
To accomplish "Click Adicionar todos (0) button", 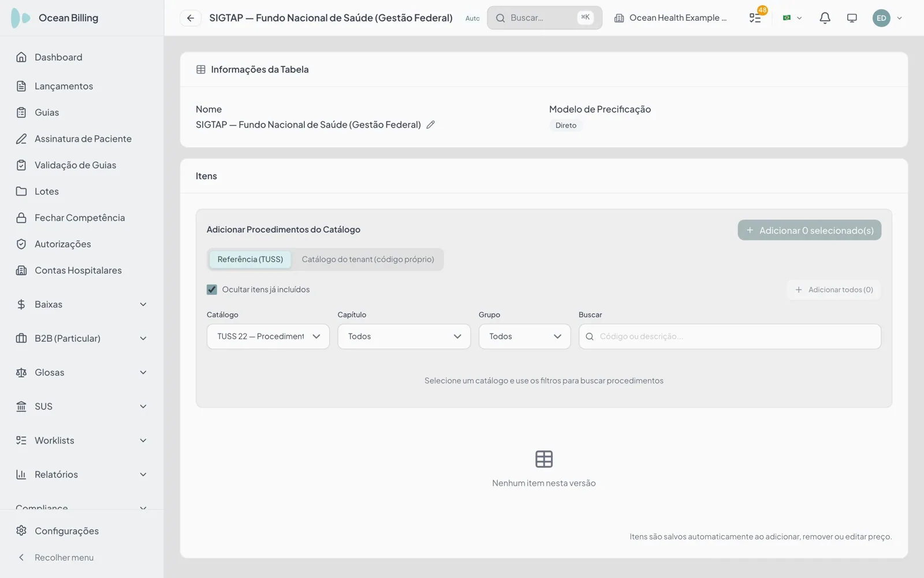I will click(834, 290).
